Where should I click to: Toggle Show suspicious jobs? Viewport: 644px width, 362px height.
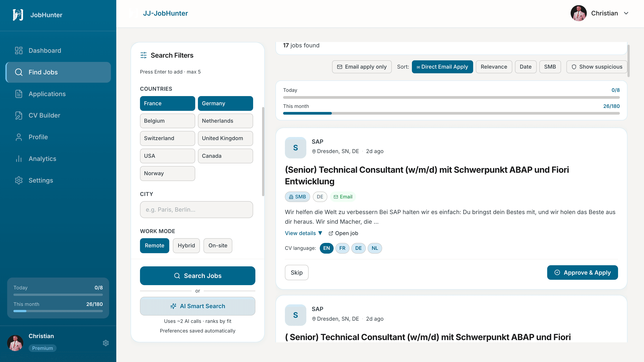pos(597,67)
